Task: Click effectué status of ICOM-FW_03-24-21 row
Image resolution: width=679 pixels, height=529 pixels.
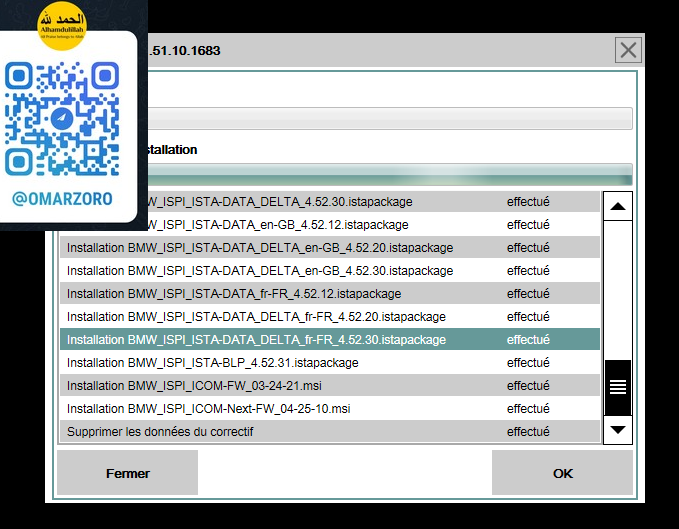Action: click(x=528, y=385)
